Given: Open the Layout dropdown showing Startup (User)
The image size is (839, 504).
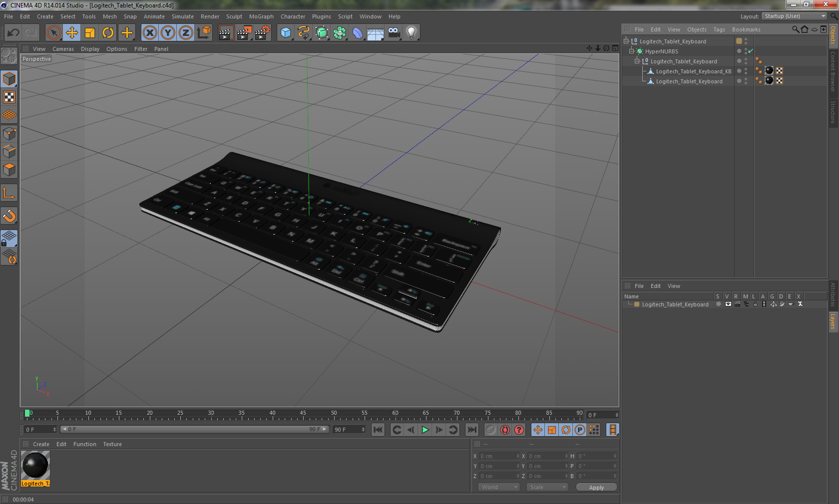Looking at the screenshot, I should click(795, 16).
